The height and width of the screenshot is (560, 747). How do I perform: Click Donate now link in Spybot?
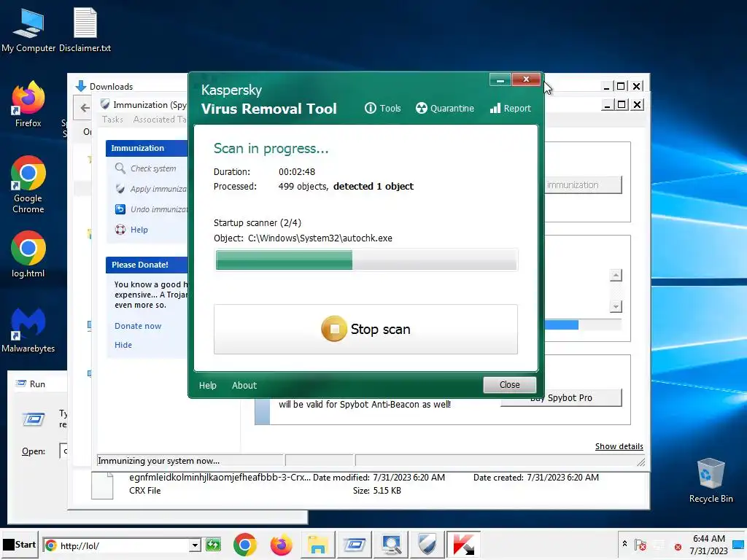point(138,326)
